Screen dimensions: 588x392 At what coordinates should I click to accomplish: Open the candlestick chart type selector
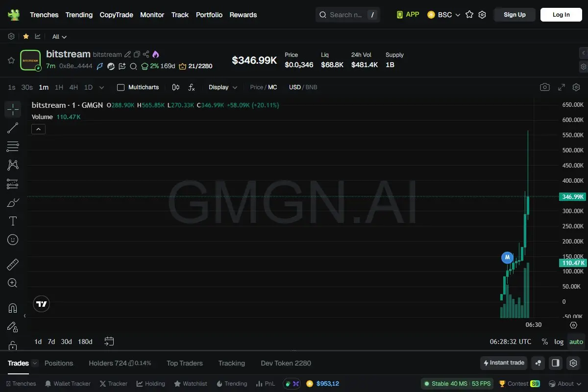176,87
